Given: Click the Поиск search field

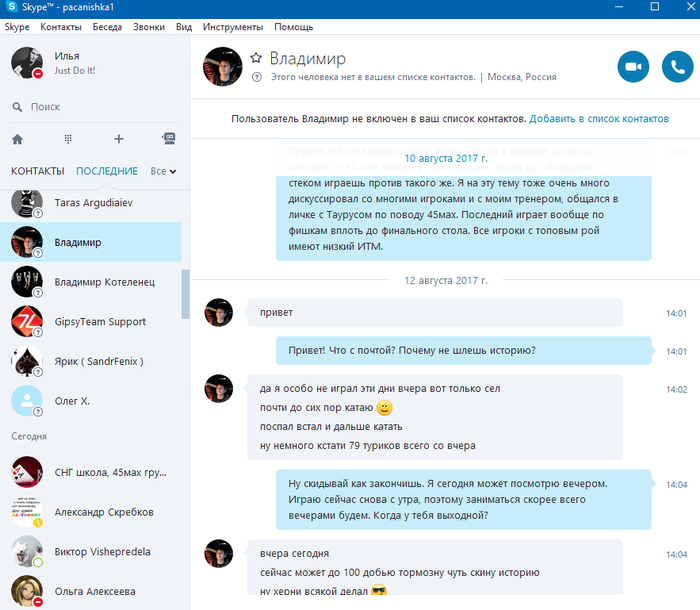Looking at the screenshot, I should [x=94, y=107].
